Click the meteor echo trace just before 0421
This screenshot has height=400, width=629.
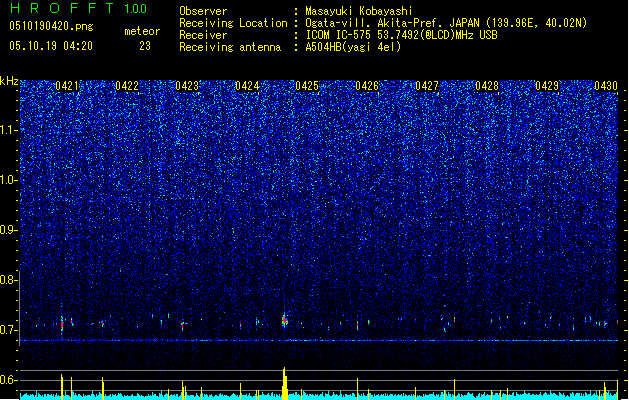62,323
